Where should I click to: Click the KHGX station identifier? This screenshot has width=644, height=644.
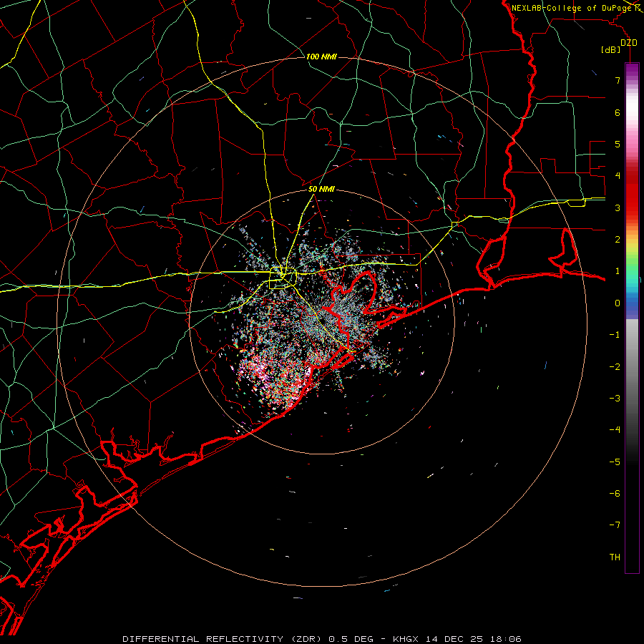pyautogui.click(x=406, y=639)
